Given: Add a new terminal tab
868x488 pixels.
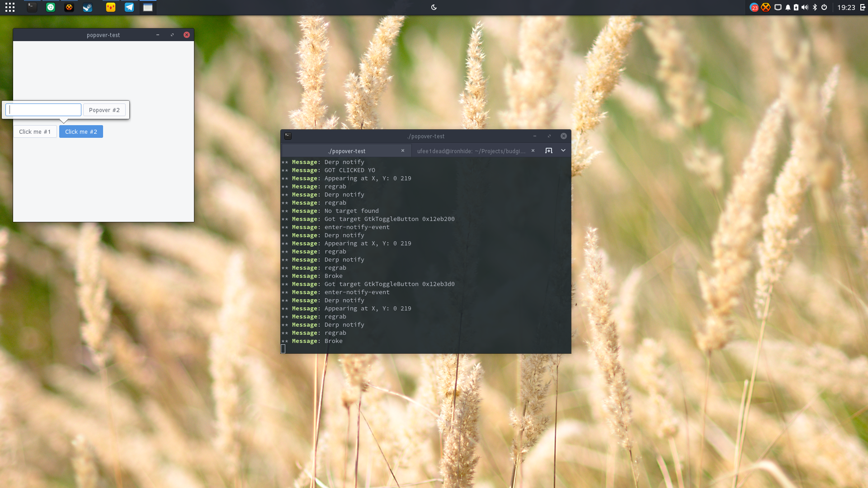Looking at the screenshot, I should [549, 150].
